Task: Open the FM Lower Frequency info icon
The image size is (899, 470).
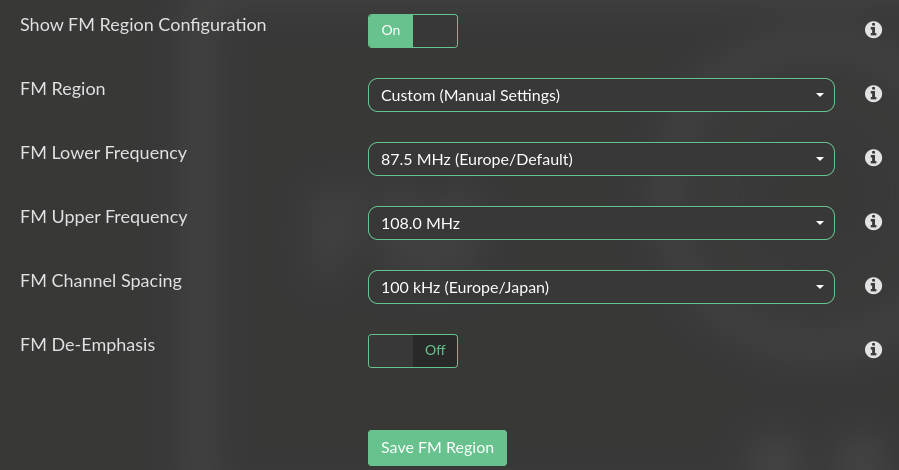Action: 872,158
